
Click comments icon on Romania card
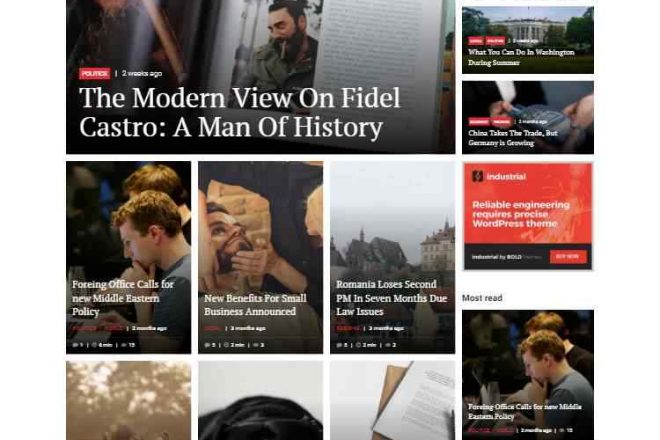pyautogui.click(x=339, y=345)
